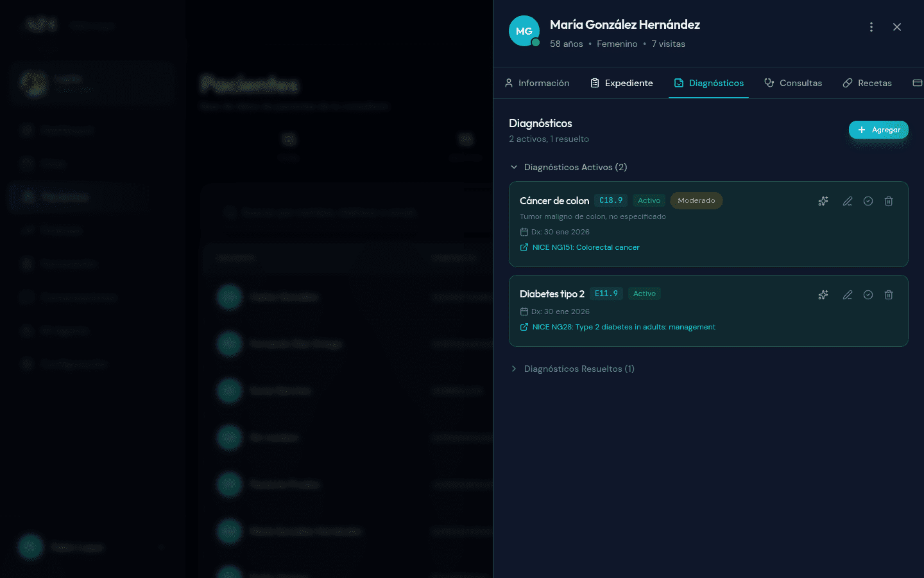The height and width of the screenshot is (578, 924).
Task: Delete the Diabetes tipo 2 diagnosis
Action: point(889,295)
